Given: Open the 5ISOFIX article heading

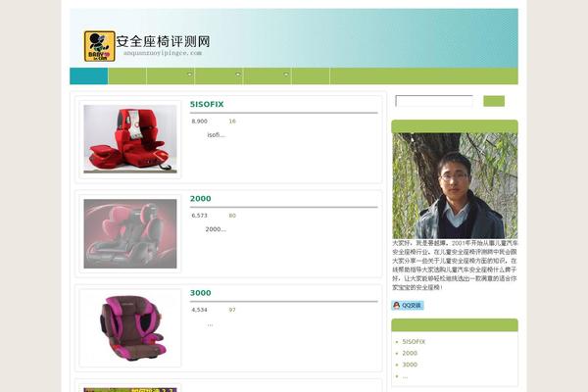Looking at the screenshot, I should pyautogui.click(x=207, y=104).
